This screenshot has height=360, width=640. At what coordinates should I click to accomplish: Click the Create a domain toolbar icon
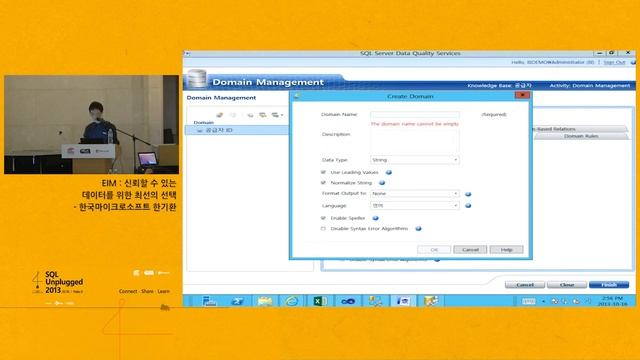[220, 115]
